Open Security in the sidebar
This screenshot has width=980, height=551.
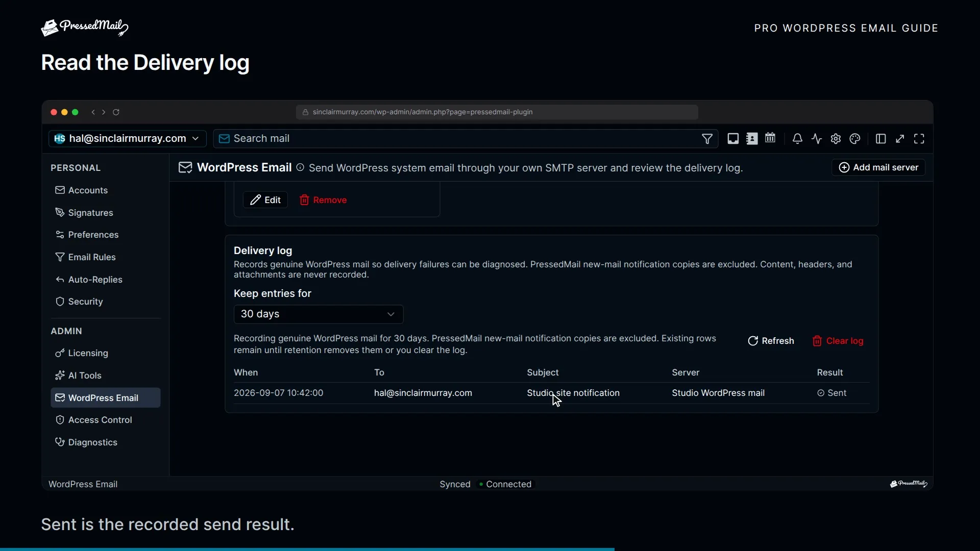click(106, 302)
